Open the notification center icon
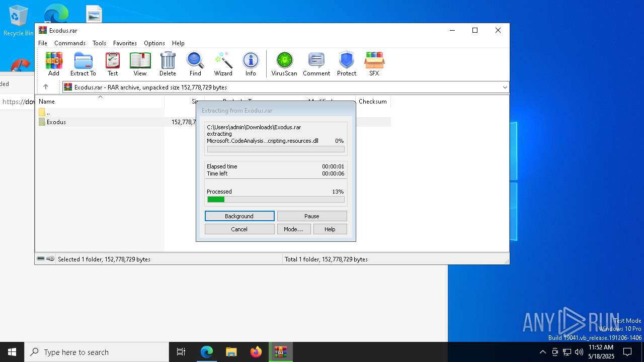Image resolution: width=644 pixels, height=362 pixels. coord(627,352)
